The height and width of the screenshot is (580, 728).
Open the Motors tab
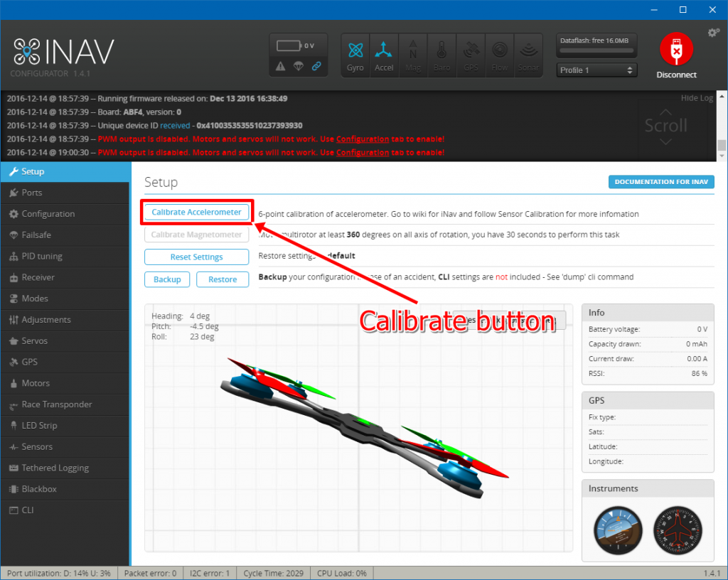pyautogui.click(x=36, y=383)
